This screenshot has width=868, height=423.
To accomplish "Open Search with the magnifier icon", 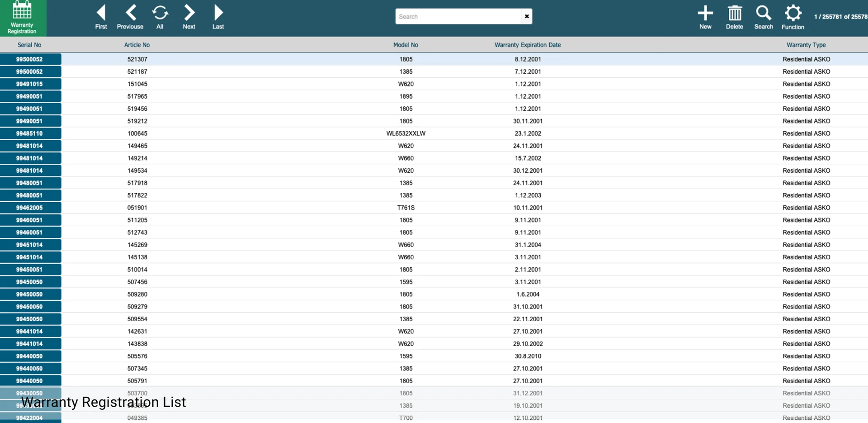I will (x=764, y=17).
